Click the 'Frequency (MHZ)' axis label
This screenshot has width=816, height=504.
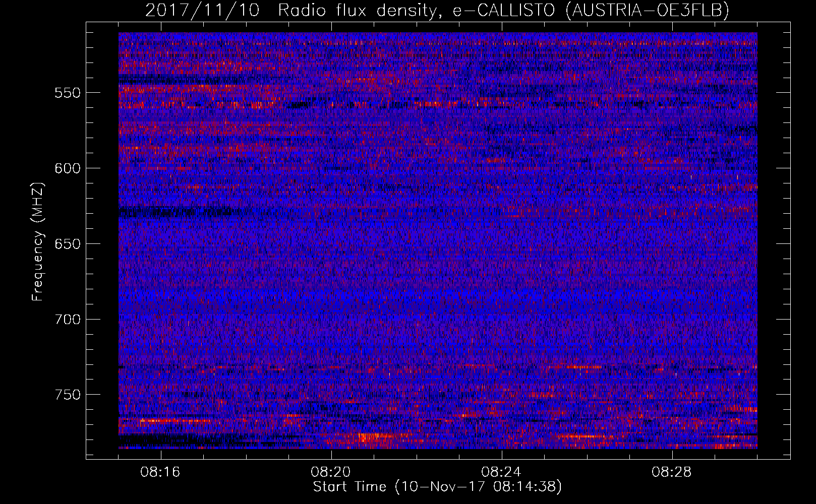pos(38,241)
